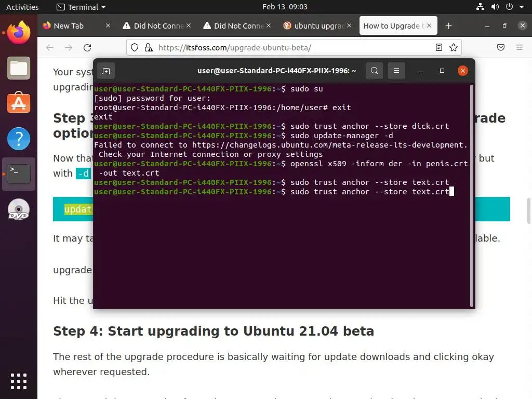Open the Help dock icon
The image size is (532, 399).
pyautogui.click(x=19, y=138)
